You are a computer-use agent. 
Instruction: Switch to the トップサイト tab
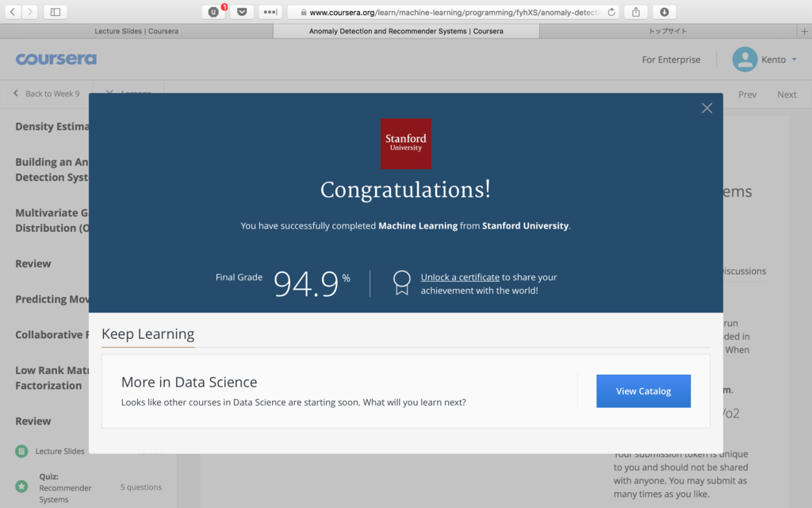coord(668,31)
